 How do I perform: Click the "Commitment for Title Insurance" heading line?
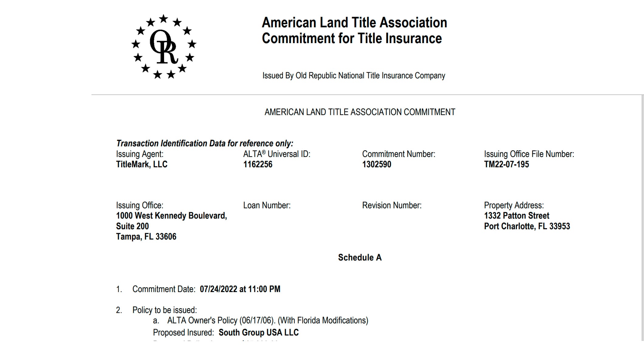[x=352, y=39]
